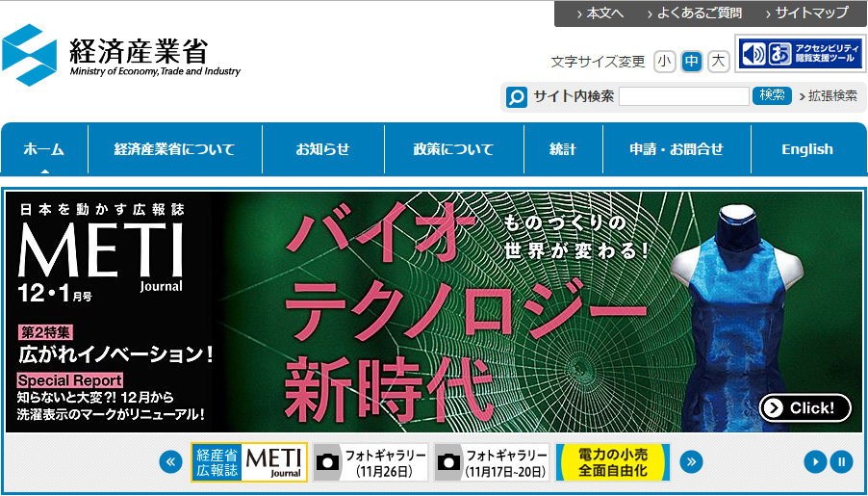Select フォトギャラリー (11月17日~20日) thumbnail

pos(492,462)
